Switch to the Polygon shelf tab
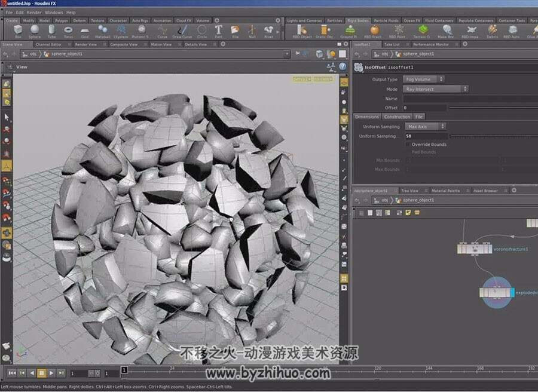538x392 pixels. pyautogui.click(x=62, y=20)
